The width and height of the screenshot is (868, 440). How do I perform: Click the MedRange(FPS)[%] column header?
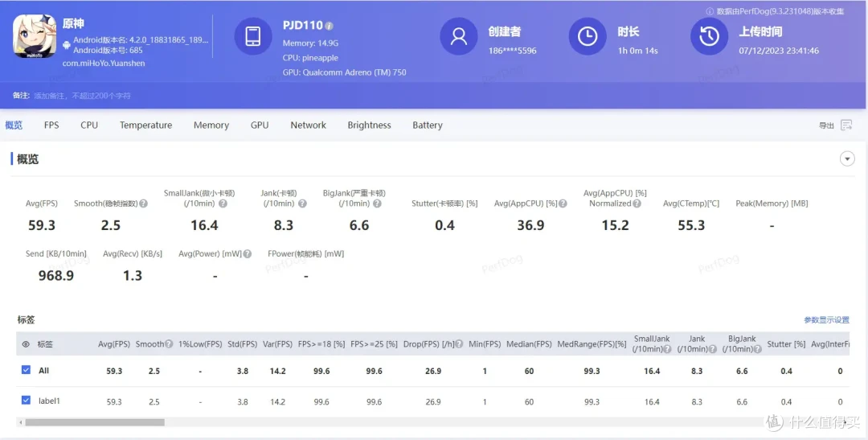pos(592,344)
